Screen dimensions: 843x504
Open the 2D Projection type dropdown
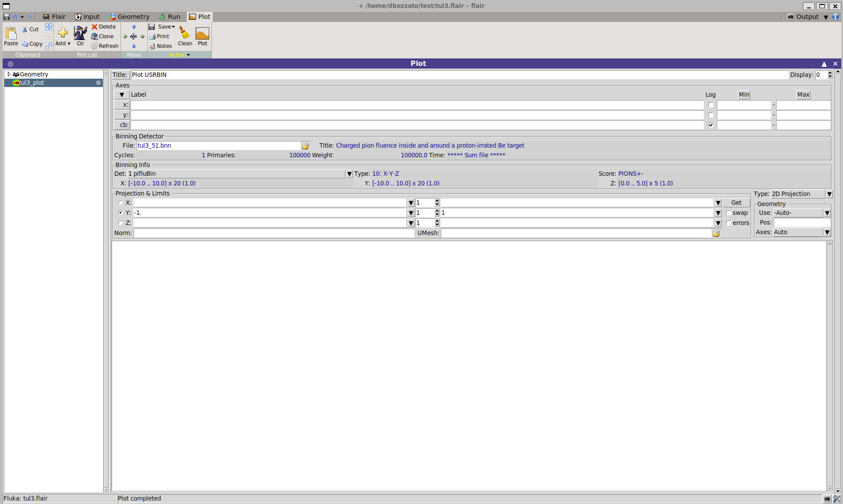pos(829,194)
